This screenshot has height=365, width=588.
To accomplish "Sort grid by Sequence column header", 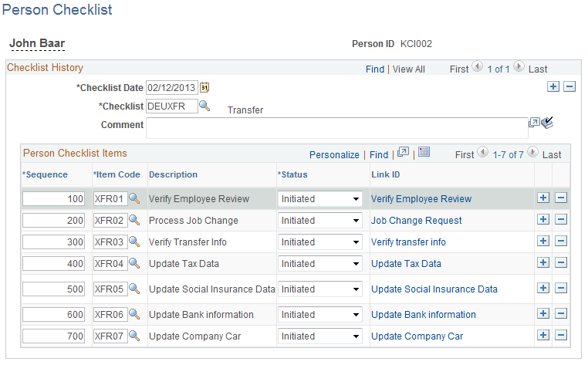I will pos(45,174).
